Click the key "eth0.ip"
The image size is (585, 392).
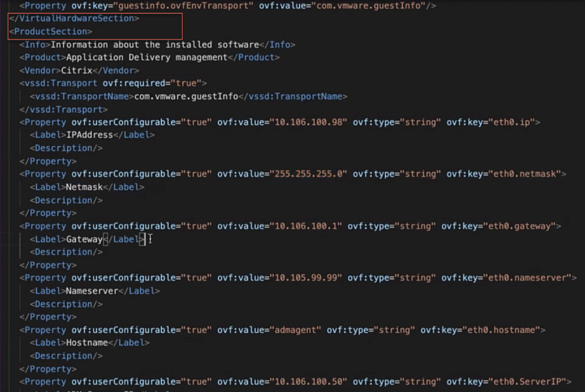[511, 122]
